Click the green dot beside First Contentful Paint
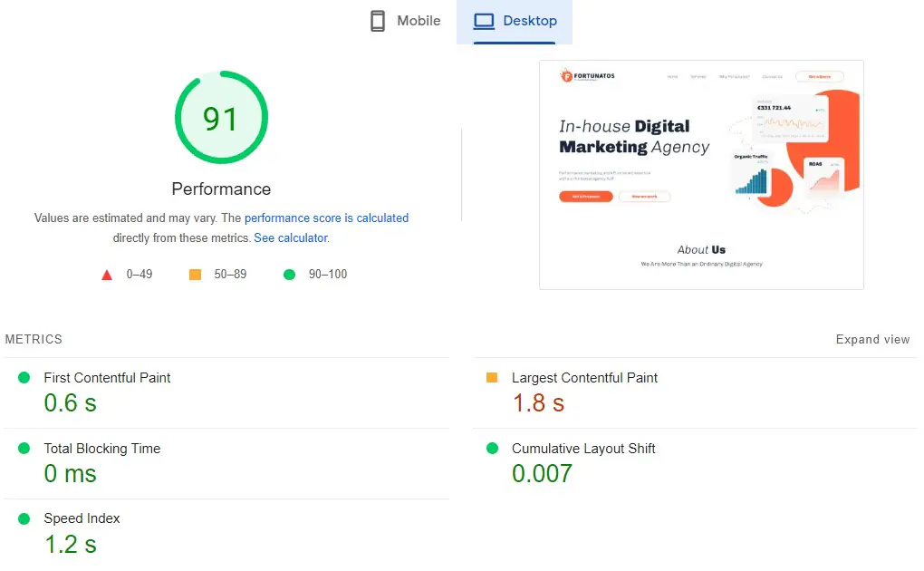 24,378
